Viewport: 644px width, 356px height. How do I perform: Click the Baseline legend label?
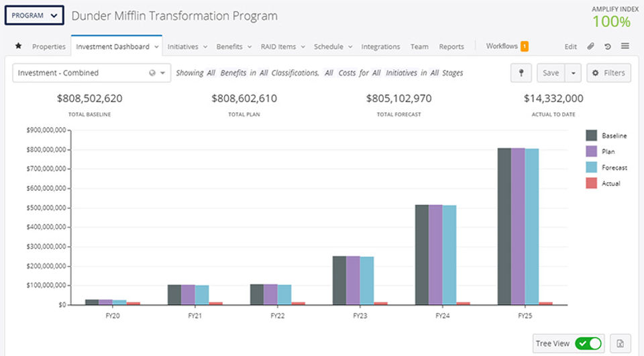pyautogui.click(x=614, y=136)
